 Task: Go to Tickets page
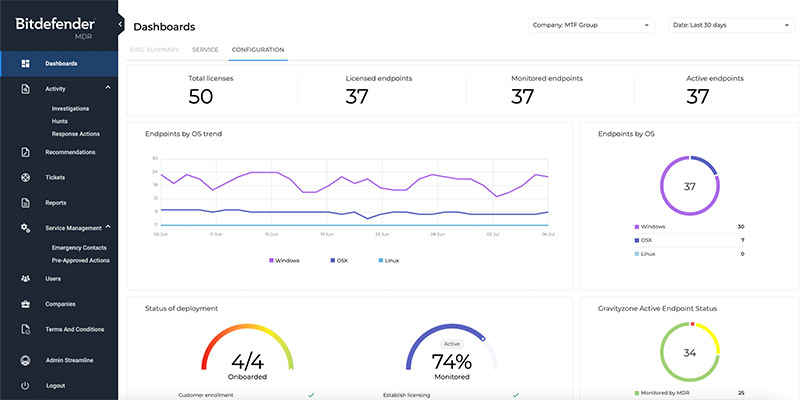pyautogui.click(x=55, y=178)
